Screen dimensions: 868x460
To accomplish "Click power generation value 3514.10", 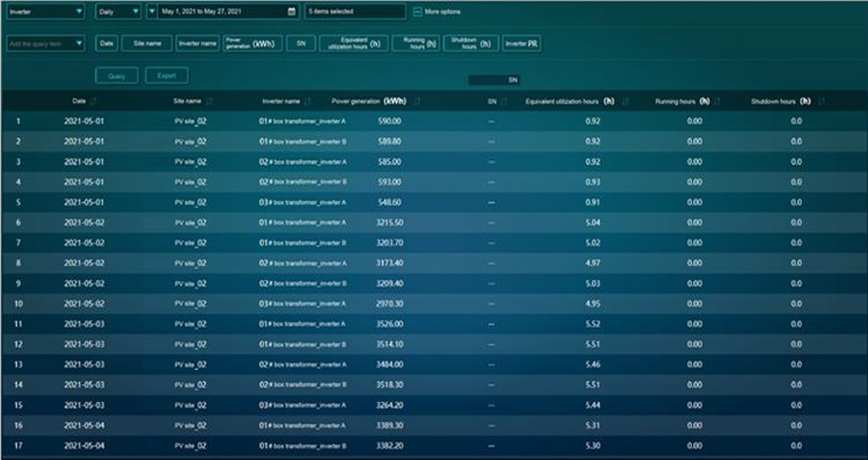I will 390,345.
